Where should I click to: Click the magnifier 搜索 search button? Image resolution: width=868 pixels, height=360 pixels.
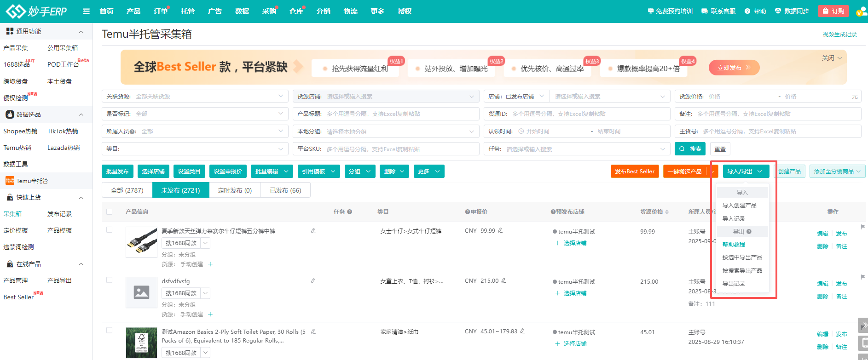pos(690,149)
